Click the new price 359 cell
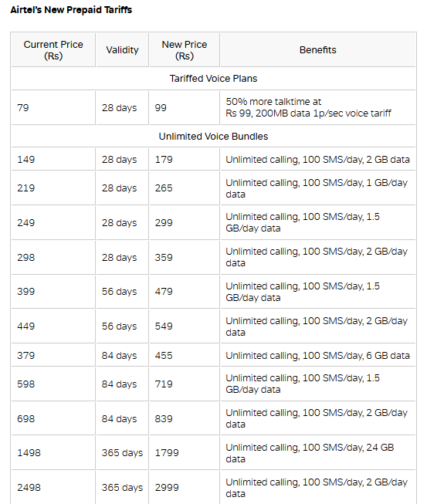The image size is (427, 504). pos(185,258)
